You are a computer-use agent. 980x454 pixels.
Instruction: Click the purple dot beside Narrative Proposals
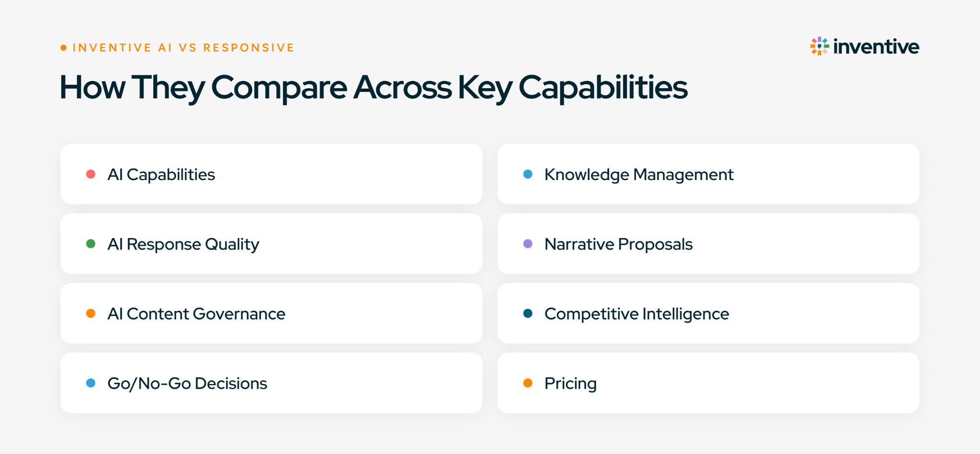[528, 244]
